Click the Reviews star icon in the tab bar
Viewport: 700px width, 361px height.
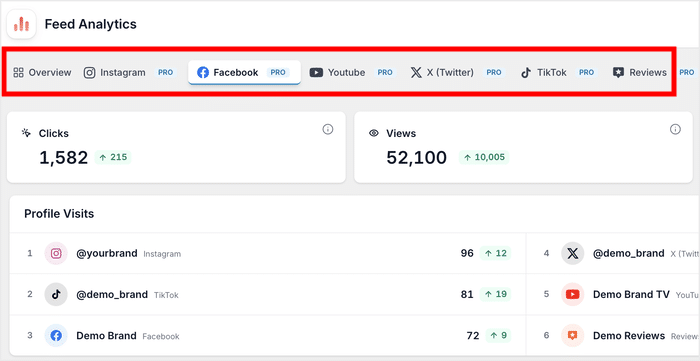pyautogui.click(x=618, y=73)
